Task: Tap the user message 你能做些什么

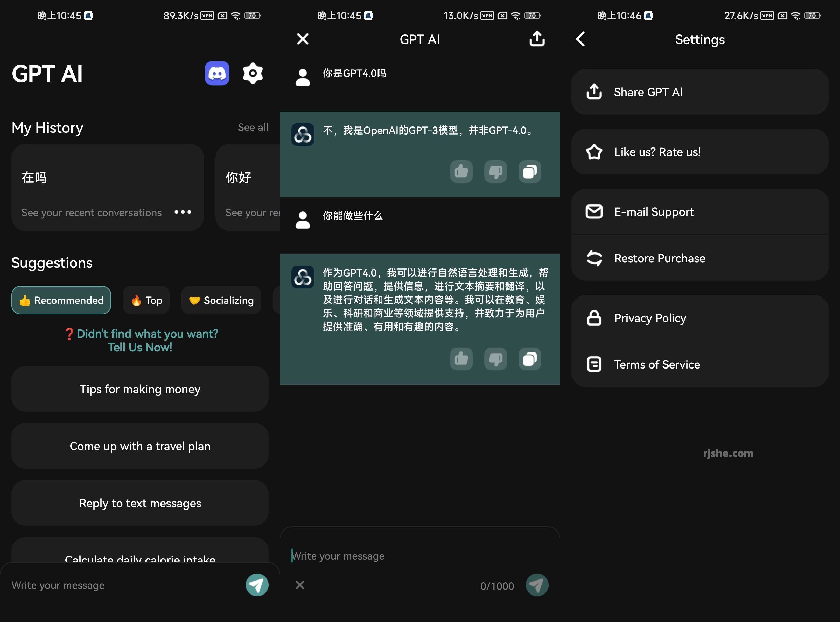Action: (x=353, y=216)
